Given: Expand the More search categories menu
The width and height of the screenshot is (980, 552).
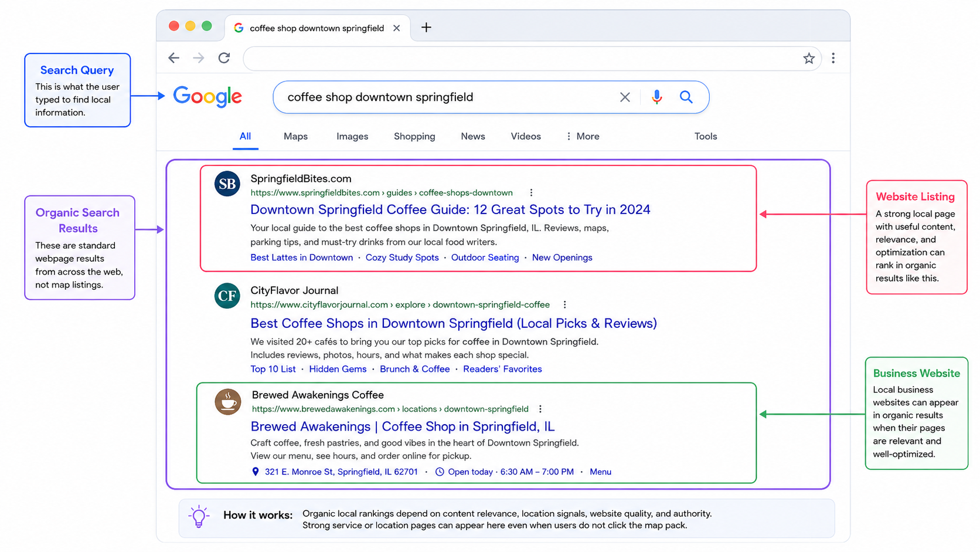Looking at the screenshot, I should click(583, 137).
